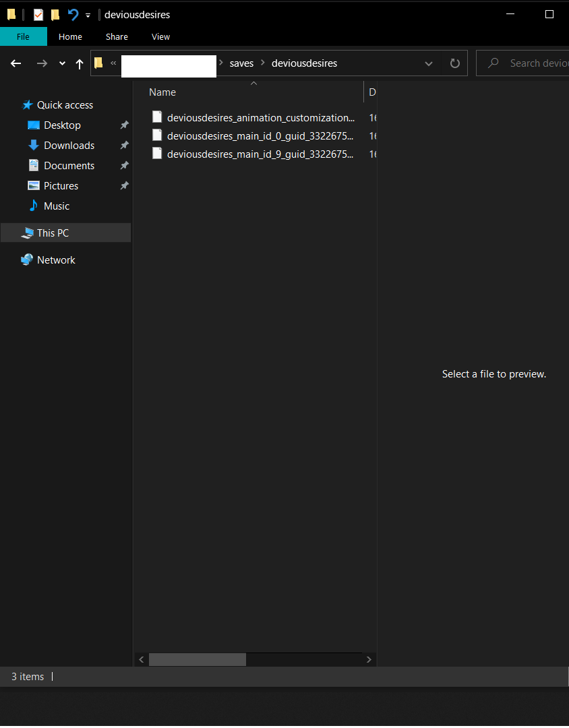Show hidden path breadcrumb chevrons
Viewport: 569px width, 728px height.
click(113, 63)
